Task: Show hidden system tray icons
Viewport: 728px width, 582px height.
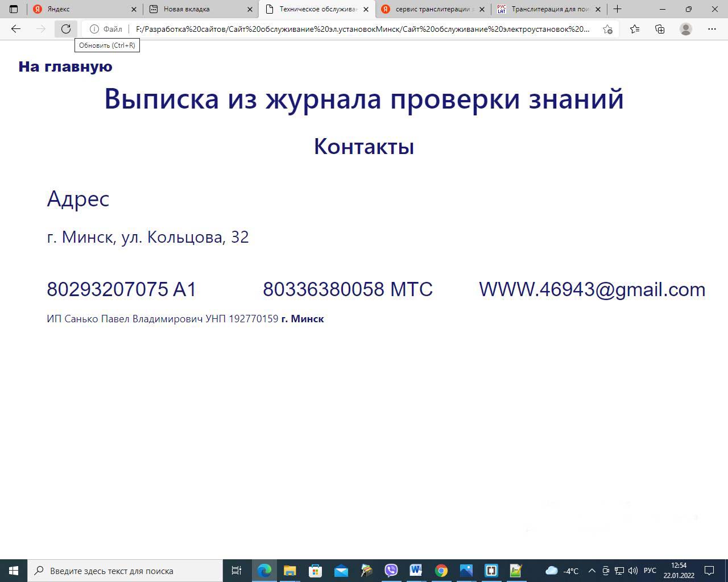Action: (x=591, y=571)
